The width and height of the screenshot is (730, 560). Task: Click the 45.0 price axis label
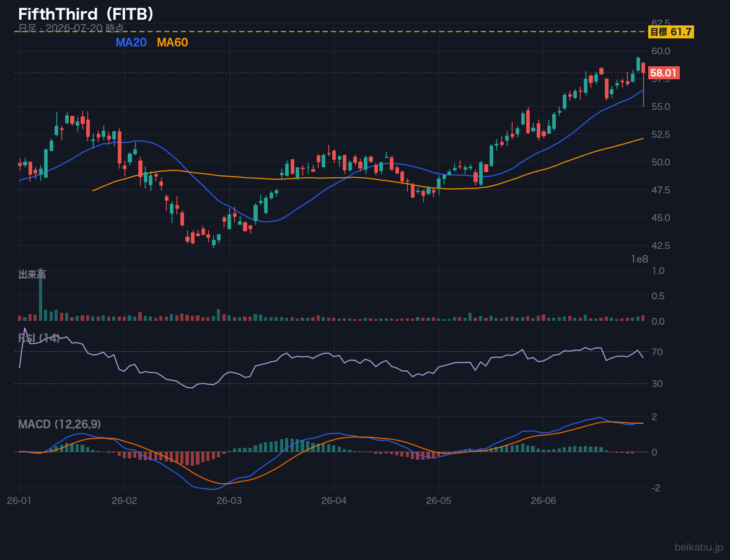[661, 218]
